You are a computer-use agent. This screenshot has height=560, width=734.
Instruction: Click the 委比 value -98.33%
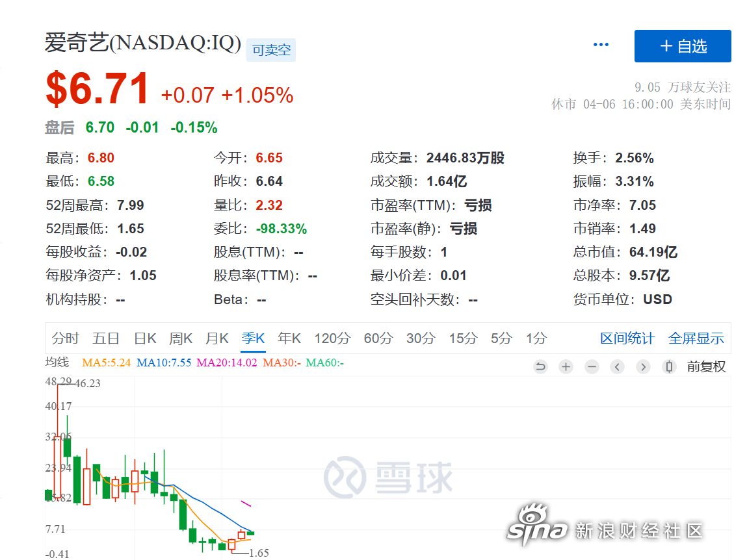click(282, 228)
